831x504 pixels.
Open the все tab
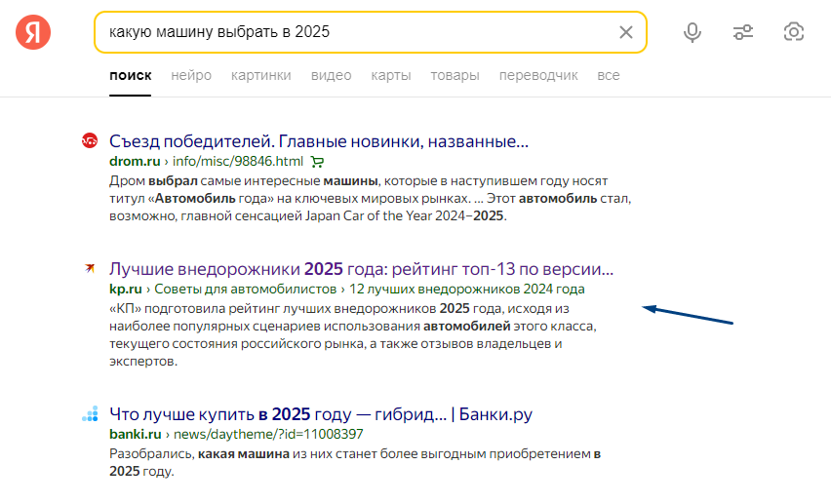(x=609, y=76)
